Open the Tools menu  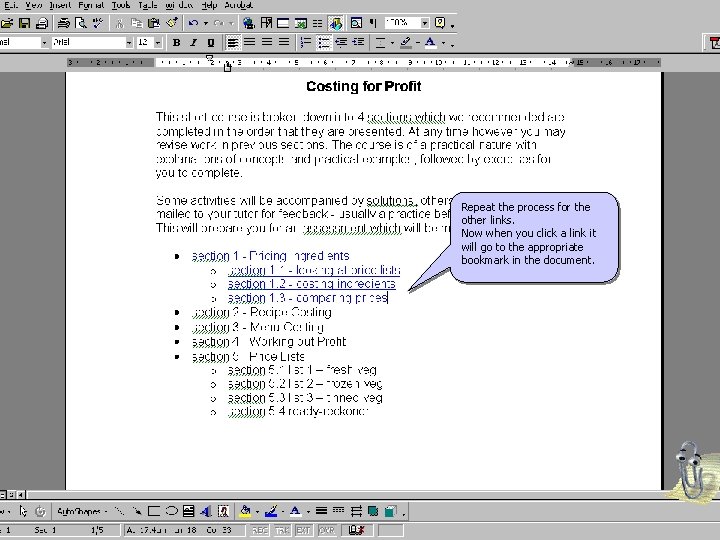point(121,5)
